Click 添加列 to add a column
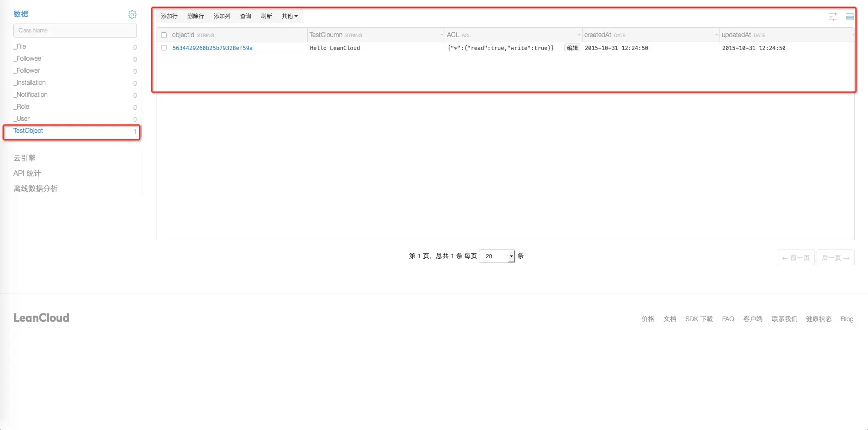Image resolution: width=868 pixels, height=430 pixels. click(222, 16)
